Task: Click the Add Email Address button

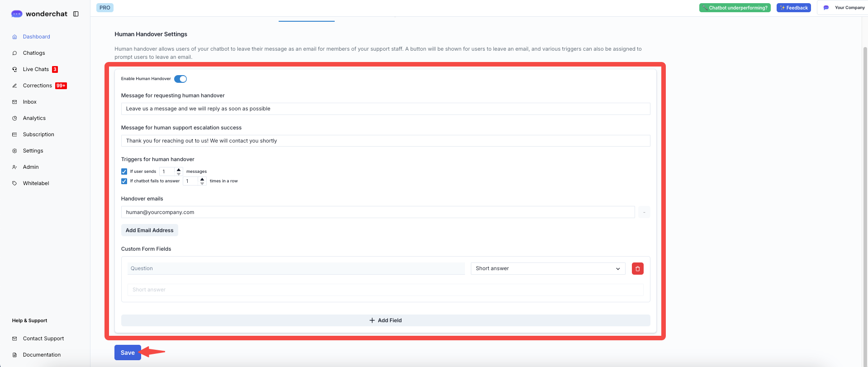Action: point(149,230)
